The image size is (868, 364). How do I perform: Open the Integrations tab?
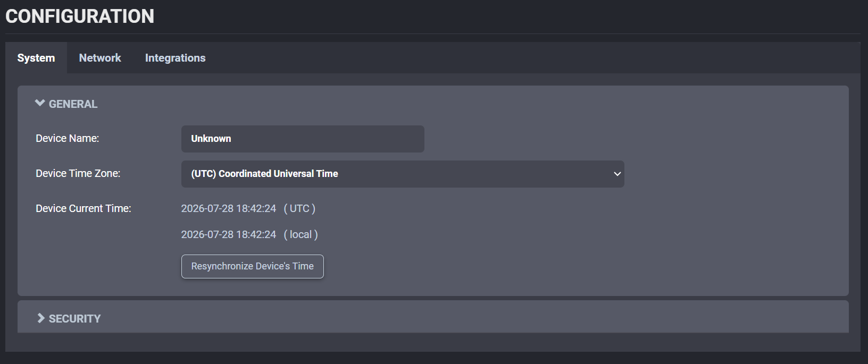click(x=175, y=58)
